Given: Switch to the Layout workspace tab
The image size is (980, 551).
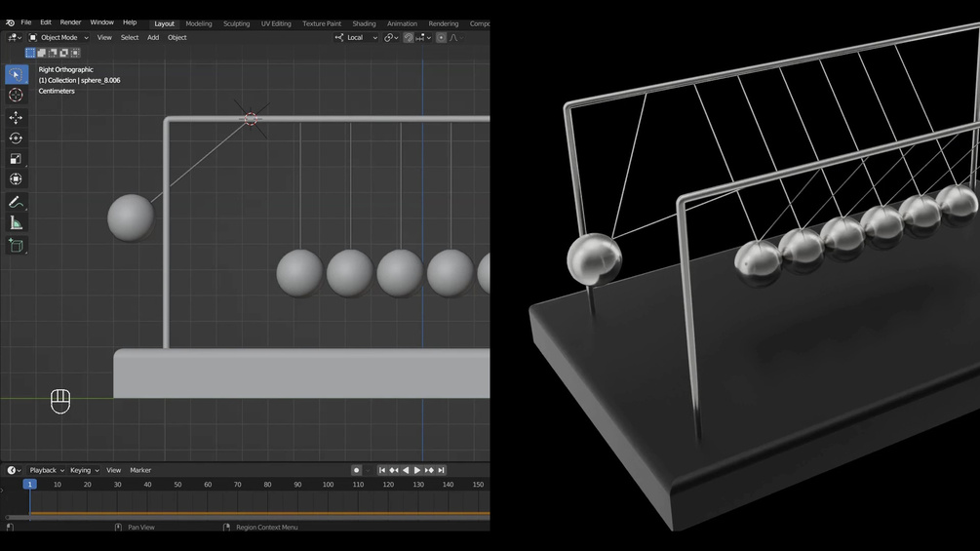Looking at the screenshot, I should click(x=165, y=23).
